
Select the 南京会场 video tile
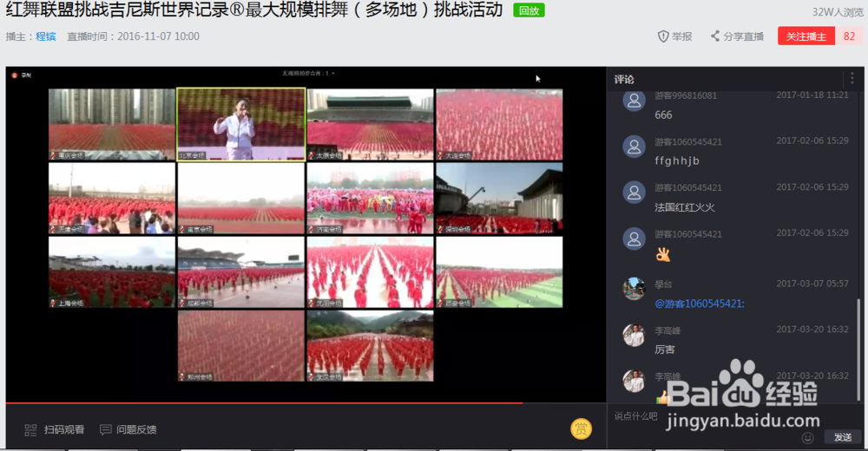[x=240, y=198]
